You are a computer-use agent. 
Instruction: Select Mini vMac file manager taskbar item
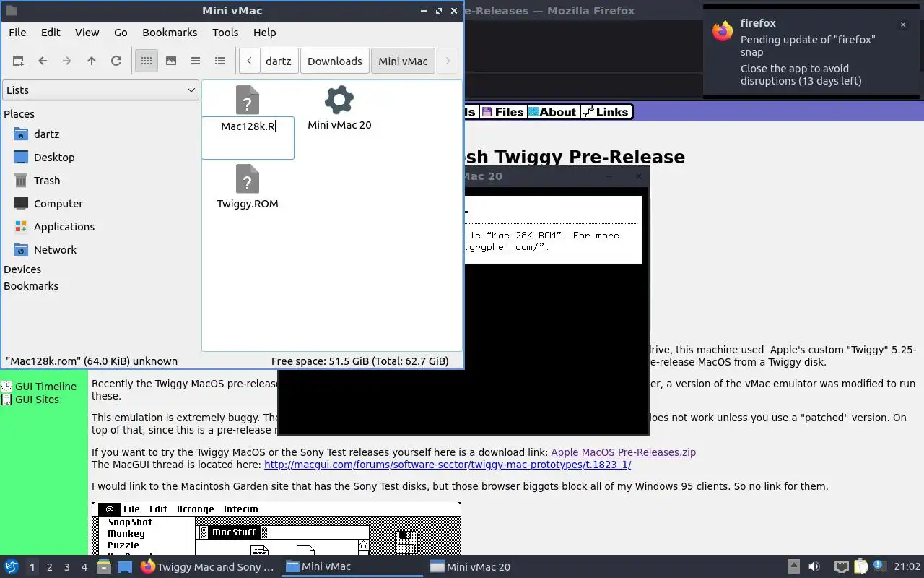pyautogui.click(x=353, y=567)
